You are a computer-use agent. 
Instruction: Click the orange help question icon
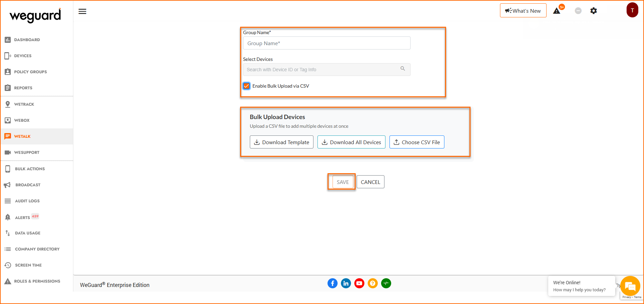point(372,283)
